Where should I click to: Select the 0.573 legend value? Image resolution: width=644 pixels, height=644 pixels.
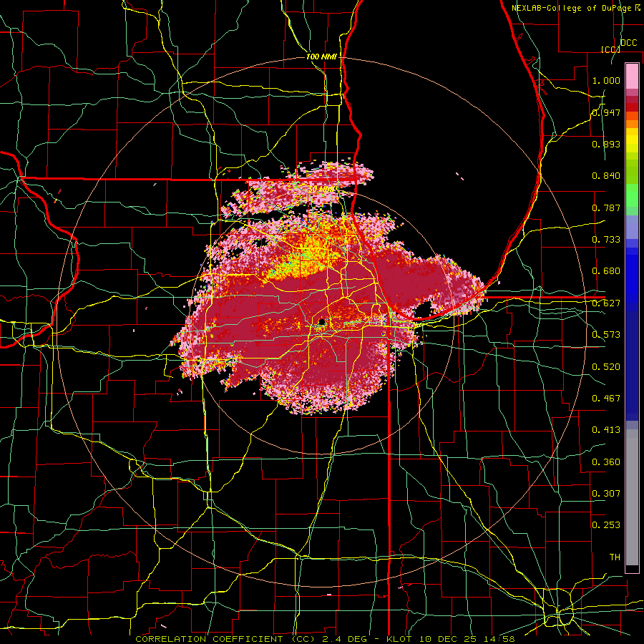pyautogui.click(x=606, y=335)
